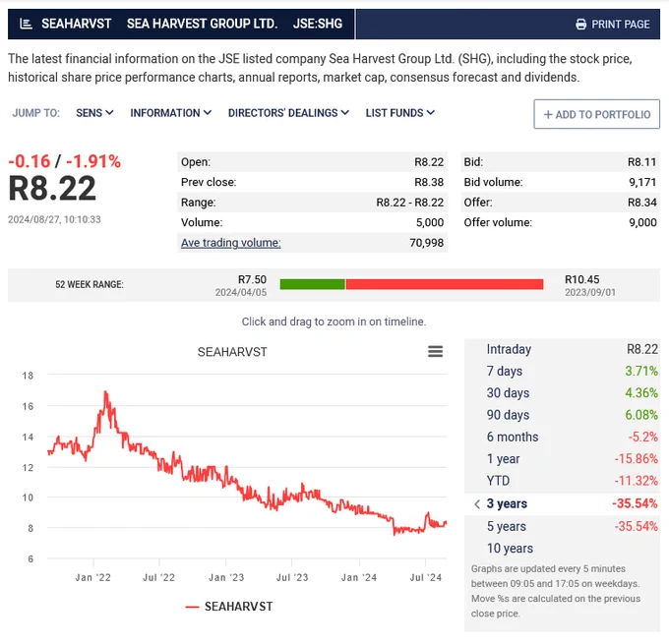Select the 10 years period row

[562, 549]
